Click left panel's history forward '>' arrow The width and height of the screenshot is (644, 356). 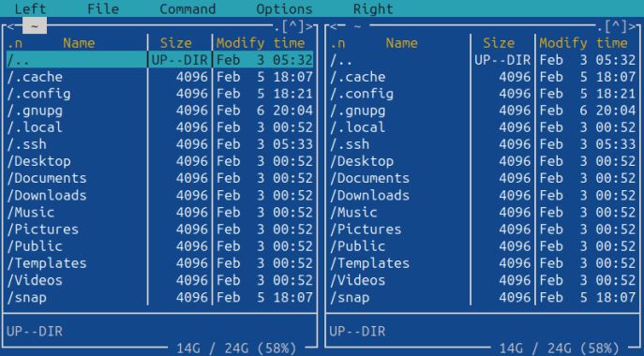[x=308, y=26]
